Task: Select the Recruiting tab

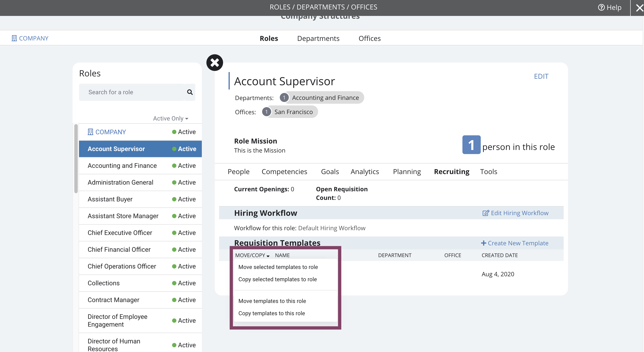Action: pos(451,172)
